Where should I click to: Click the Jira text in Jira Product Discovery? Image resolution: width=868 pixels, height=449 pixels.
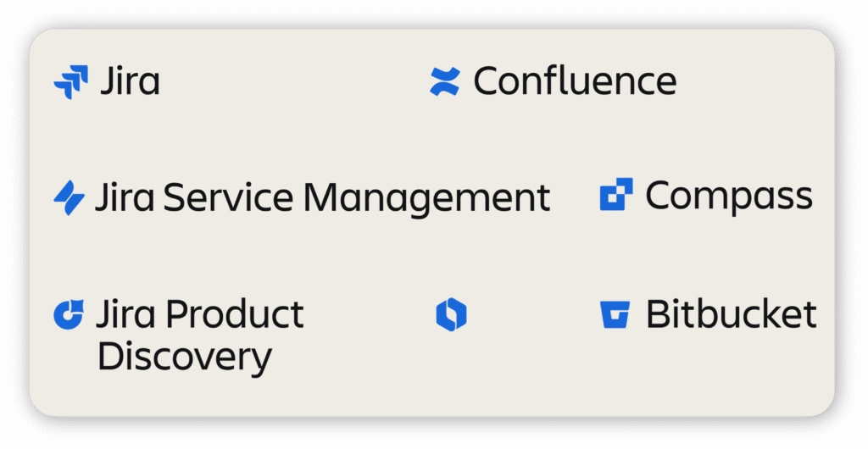click(x=126, y=314)
